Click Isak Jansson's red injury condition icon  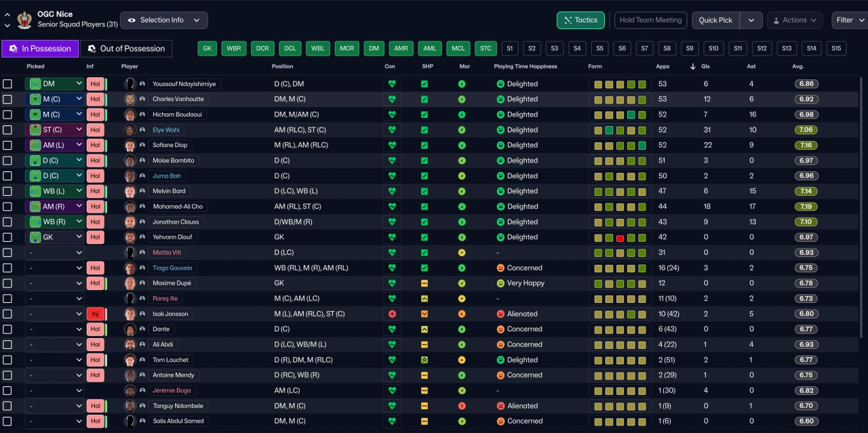(392, 314)
